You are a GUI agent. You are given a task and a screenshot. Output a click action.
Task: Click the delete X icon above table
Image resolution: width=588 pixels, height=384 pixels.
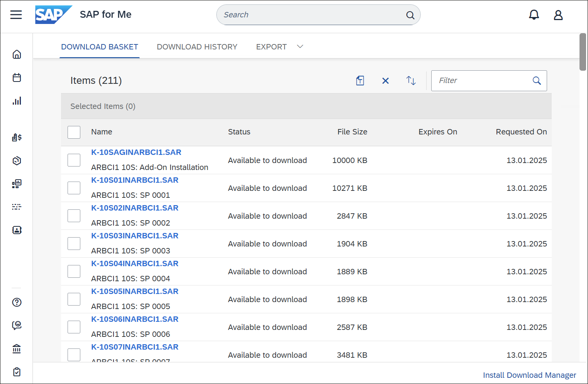pyautogui.click(x=385, y=80)
